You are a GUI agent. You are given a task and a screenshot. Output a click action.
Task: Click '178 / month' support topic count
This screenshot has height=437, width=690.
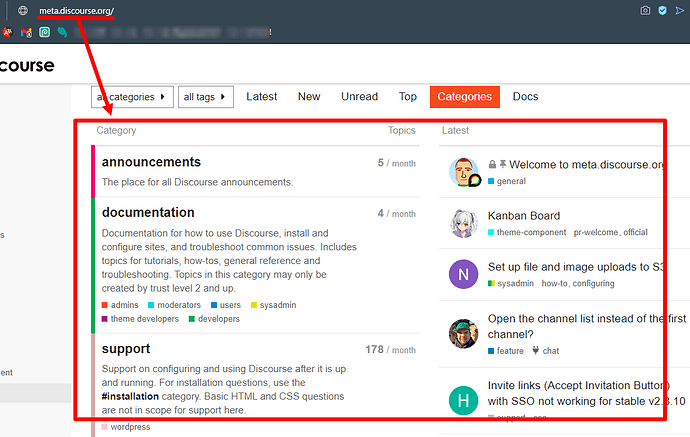390,350
